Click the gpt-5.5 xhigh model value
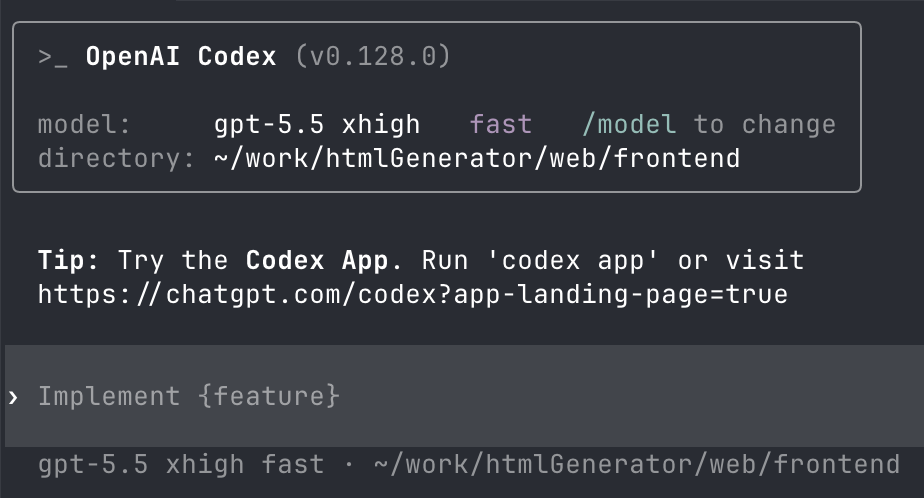Viewport: 924px width, 498px height. click(316, 124)
